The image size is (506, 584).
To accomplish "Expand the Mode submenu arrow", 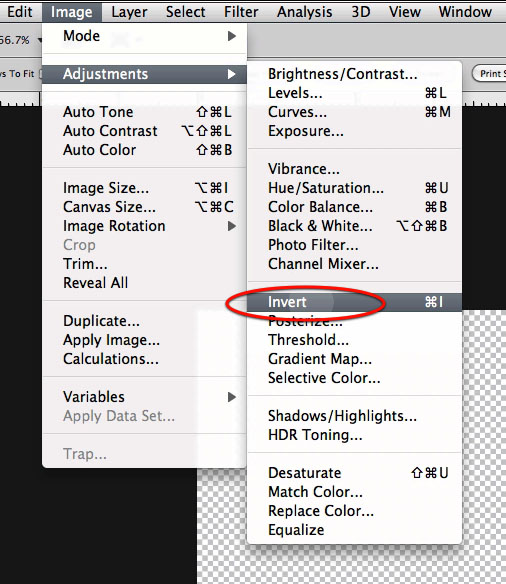I will coord(232,36).
